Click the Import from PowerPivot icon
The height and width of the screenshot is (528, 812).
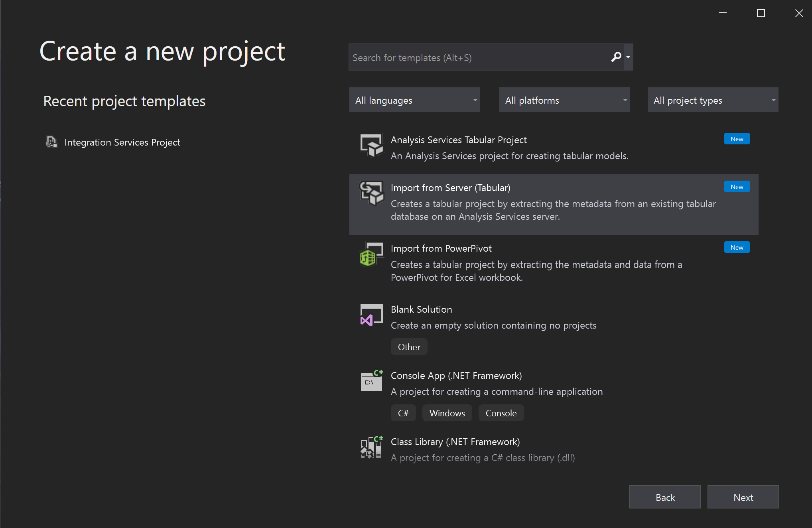pos(372,254)
